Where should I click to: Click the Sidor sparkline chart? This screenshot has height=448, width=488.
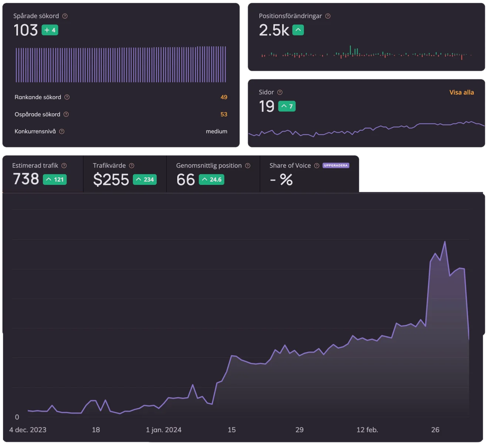pos(366,129)
